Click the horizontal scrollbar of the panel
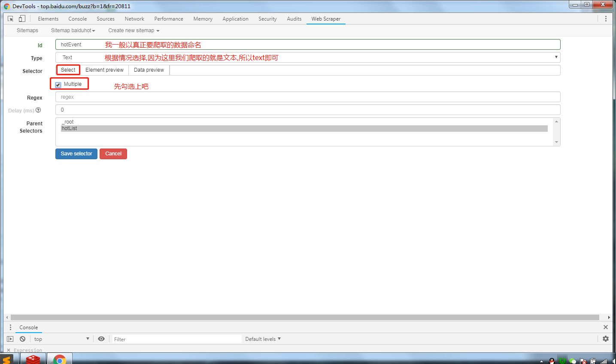 coord(305,318)
